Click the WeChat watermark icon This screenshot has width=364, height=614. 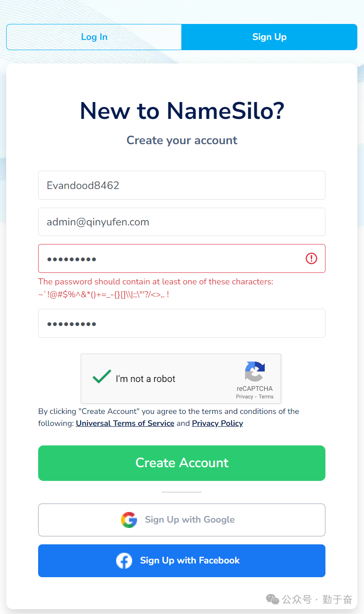[x=273, y=599]
